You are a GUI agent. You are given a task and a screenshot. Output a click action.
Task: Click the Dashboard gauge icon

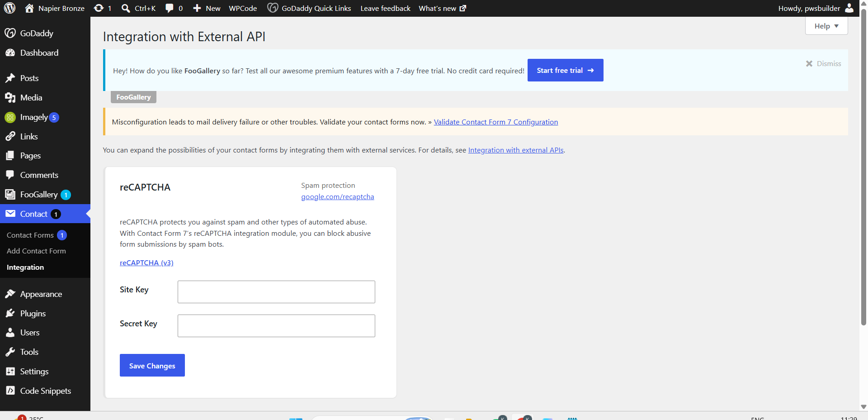(10, 52)
